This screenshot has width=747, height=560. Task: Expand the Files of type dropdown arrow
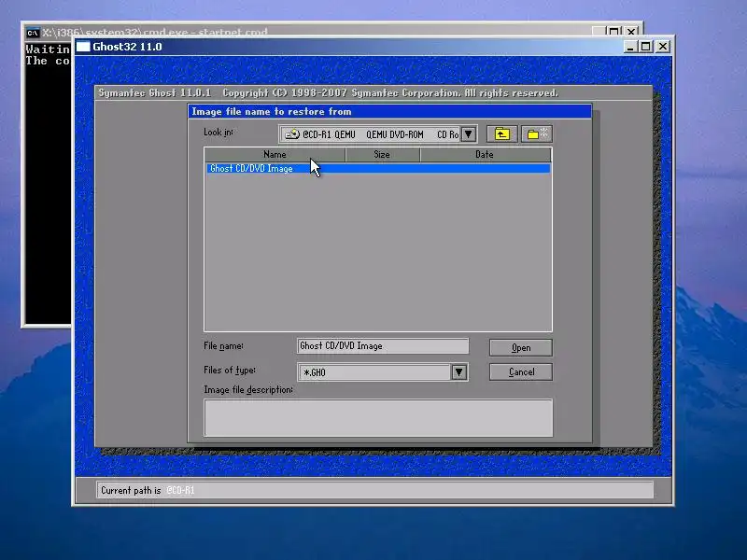458,371
